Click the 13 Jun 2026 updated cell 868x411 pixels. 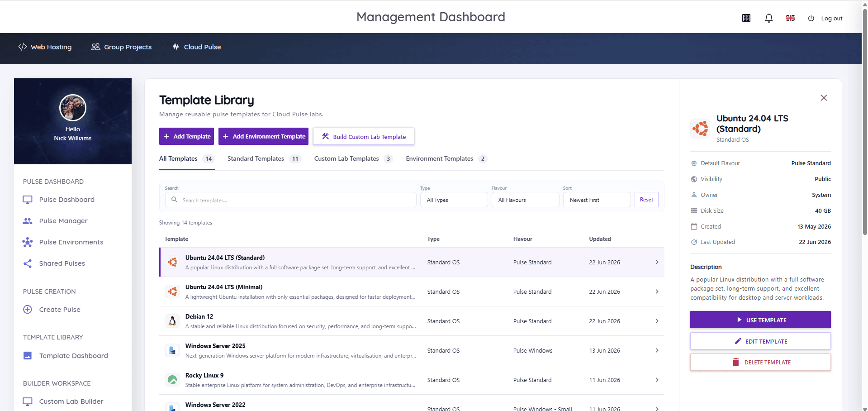[x=604, y=350]
